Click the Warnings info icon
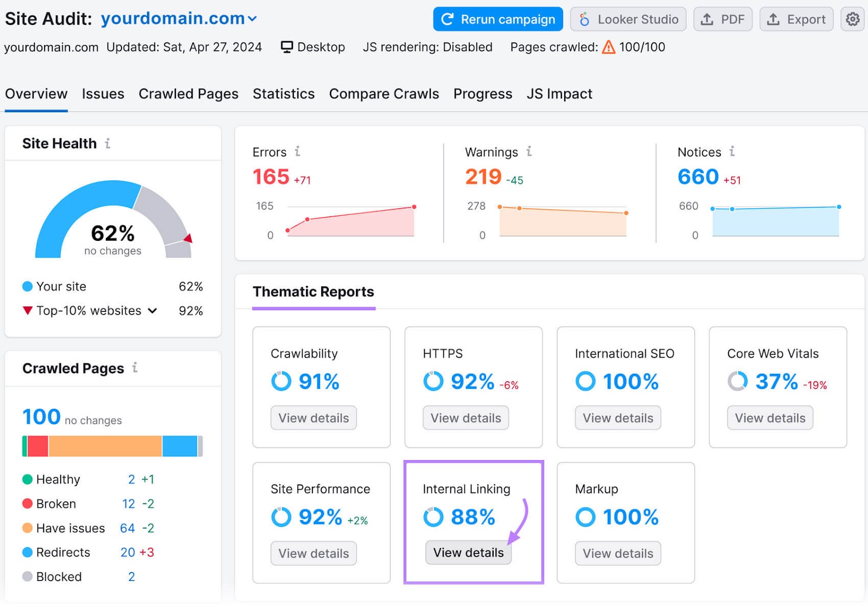Screen dimensions: 868x607 coord(528,152)
